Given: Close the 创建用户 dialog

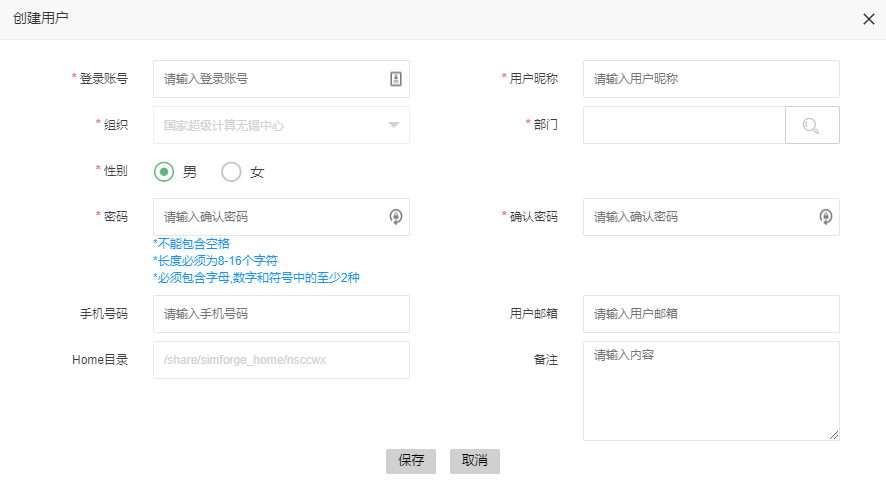Looking at the screenshot, I should pyautogui.click(x=868, y=19).
